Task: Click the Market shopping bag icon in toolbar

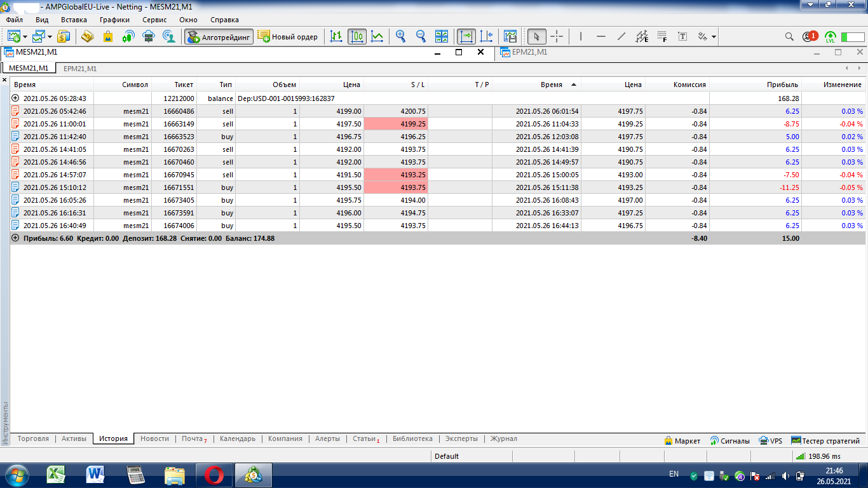Action: [x=108, y=36]
